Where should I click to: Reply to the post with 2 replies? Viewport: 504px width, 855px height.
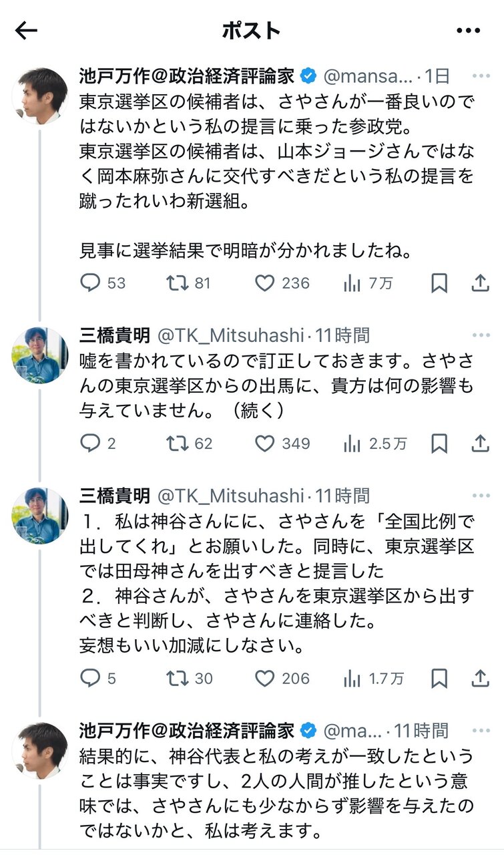[90, 444]
